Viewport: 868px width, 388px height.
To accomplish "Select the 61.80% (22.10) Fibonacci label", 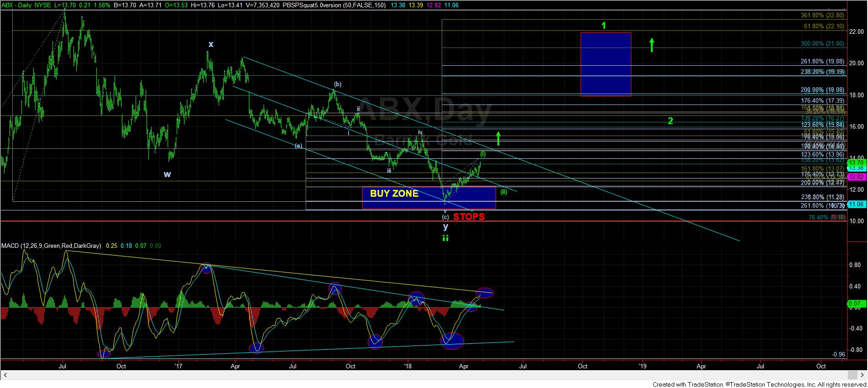I will pyautogui.click(x=824, y=26).
